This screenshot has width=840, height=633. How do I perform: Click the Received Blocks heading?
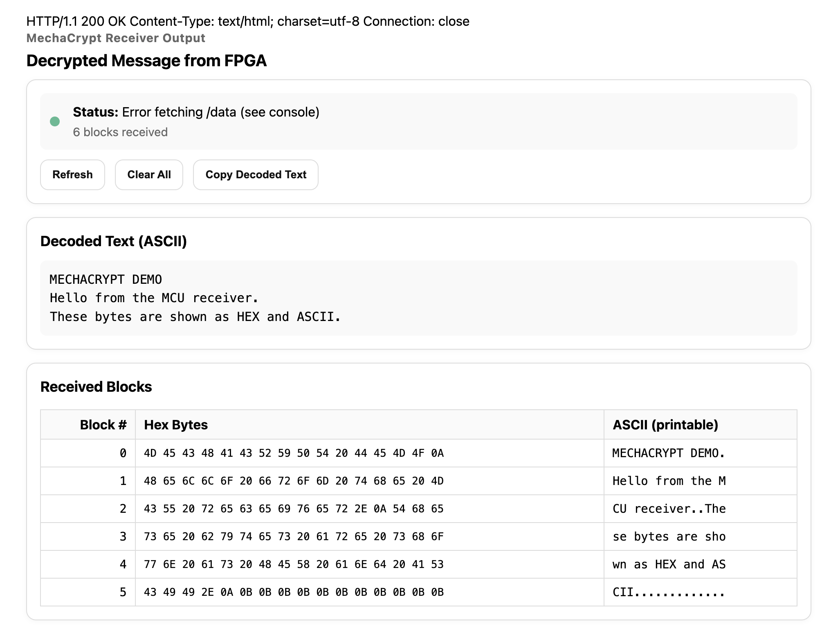point(96,387)
